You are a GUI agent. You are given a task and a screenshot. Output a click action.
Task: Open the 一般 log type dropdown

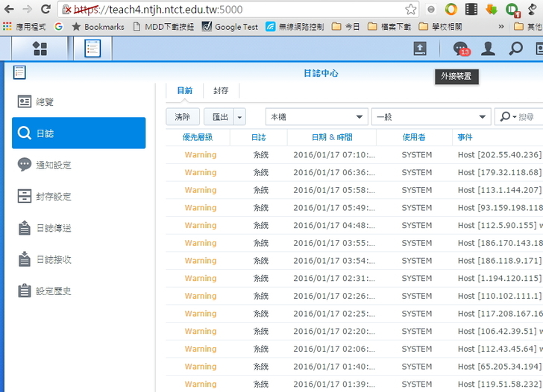(x=430, y=117)
